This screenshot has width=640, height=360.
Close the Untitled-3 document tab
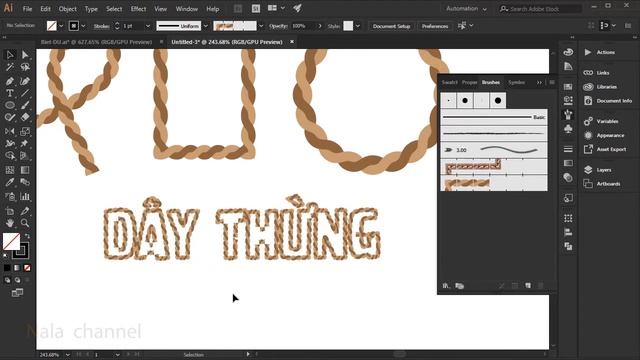point(292,42)
